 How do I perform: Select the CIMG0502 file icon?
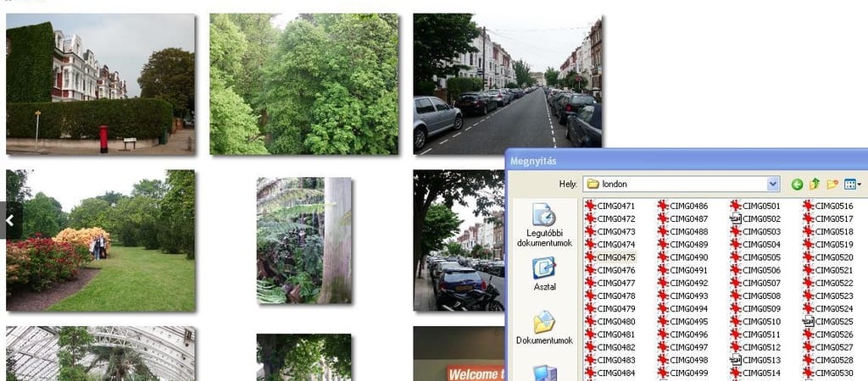[x=736, y=218]
